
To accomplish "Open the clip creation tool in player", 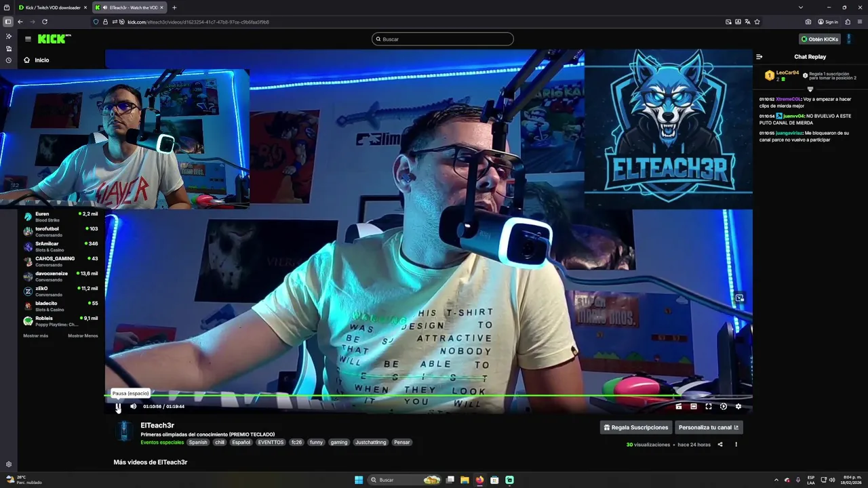I will (679, 407).
